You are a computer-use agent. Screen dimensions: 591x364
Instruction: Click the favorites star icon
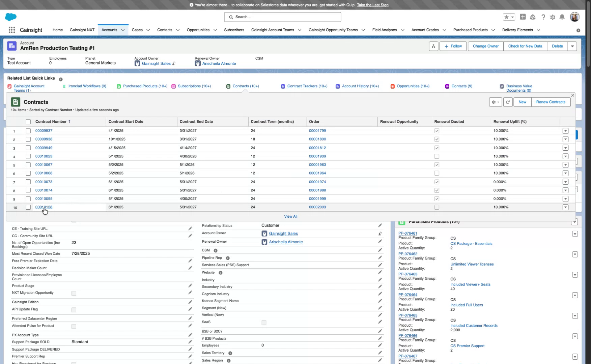(x=506, y=17)
